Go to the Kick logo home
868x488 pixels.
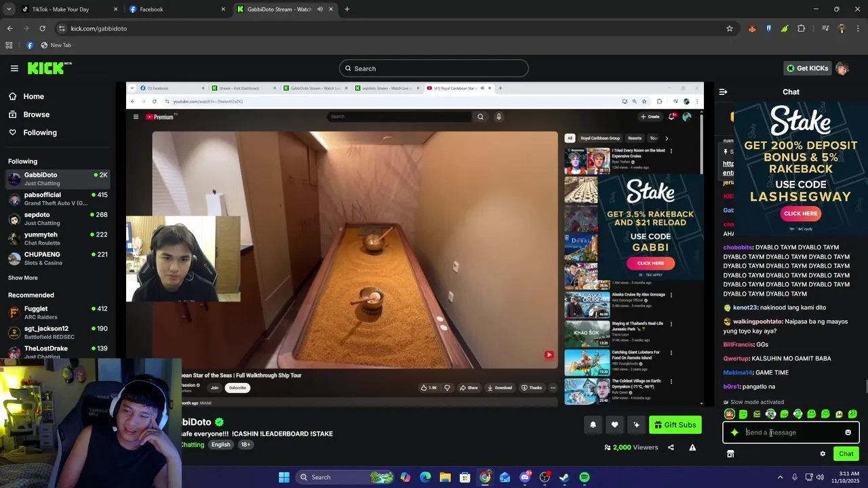coord(50,68)
